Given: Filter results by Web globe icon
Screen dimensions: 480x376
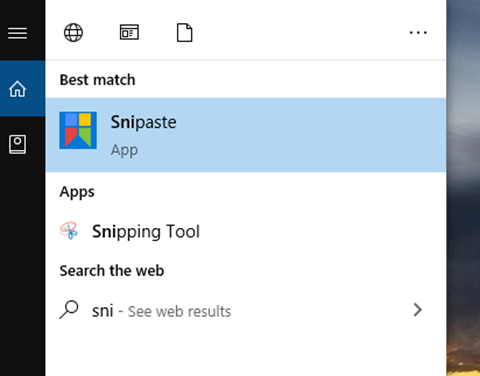Looking at the screenshot, I should [73, 32].
